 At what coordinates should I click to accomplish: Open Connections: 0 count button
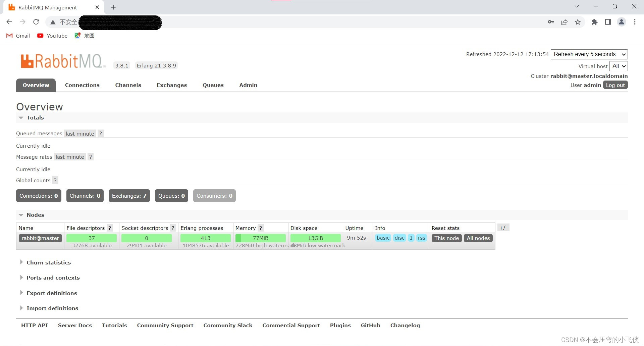pos(39,196)
